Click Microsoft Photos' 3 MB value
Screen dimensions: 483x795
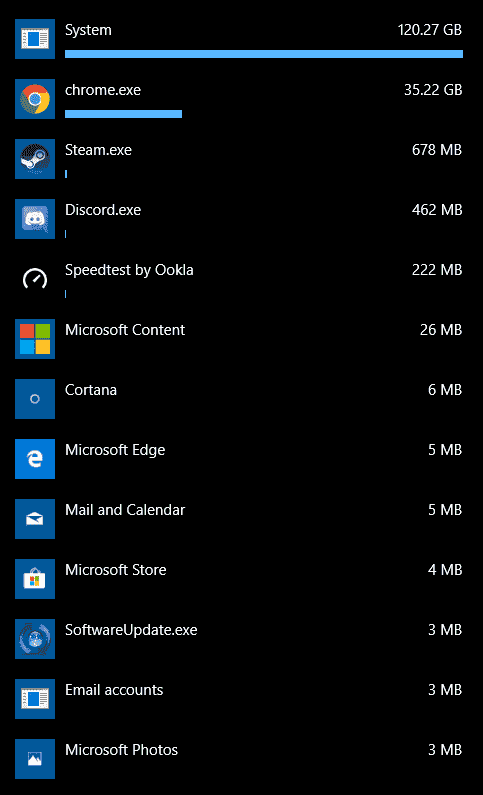click(x=445, y=750)
